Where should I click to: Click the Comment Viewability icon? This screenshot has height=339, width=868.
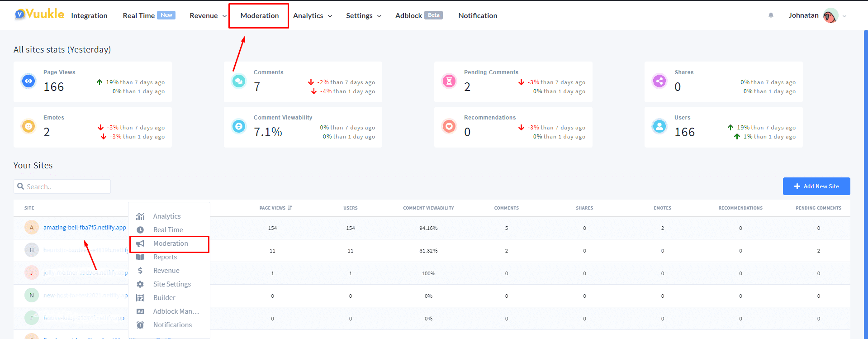tap(239, 126)
